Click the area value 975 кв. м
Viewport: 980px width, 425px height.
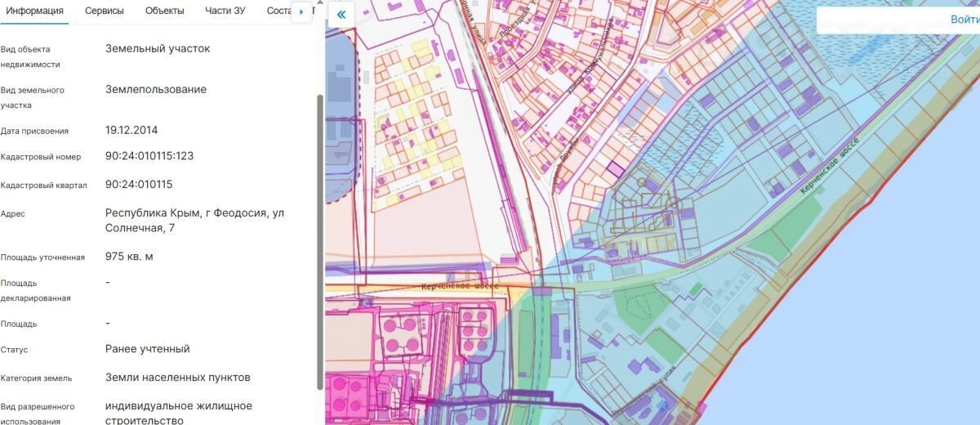point(129,257)
